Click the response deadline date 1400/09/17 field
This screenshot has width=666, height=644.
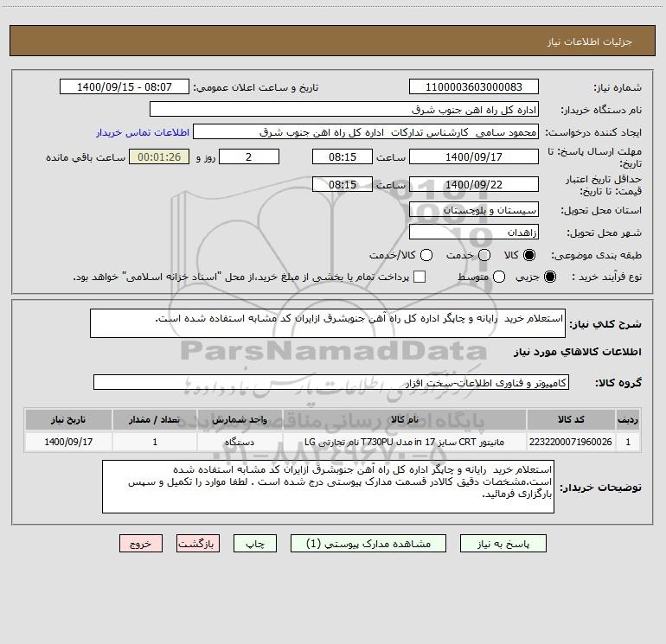pos(474,157)
